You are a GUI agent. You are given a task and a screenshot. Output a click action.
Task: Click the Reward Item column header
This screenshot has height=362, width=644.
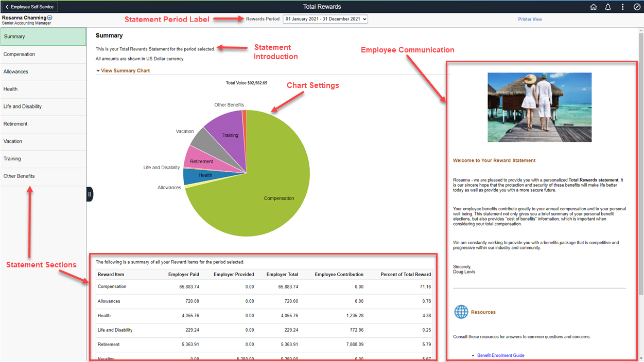[x=111, y=274]
